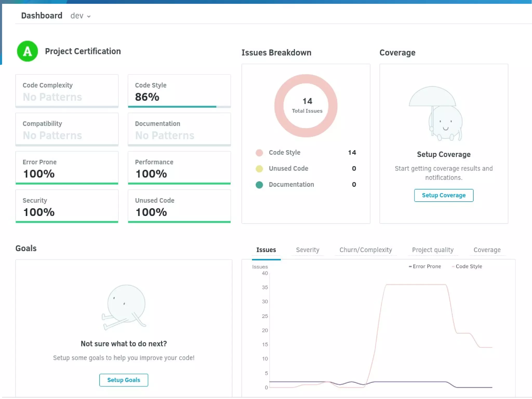Screen dimensions: 532x399
Task: Switch to the Severity tab
Action: (x=307, y=250)
